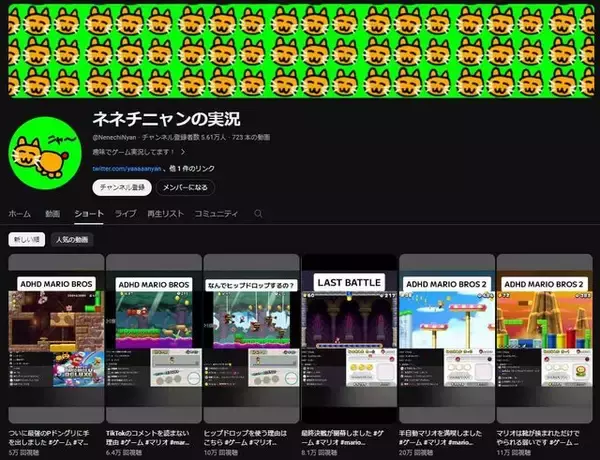
Task: Open the twitter.com/yaaaaanyan link
Action: (x=127, y=168)
